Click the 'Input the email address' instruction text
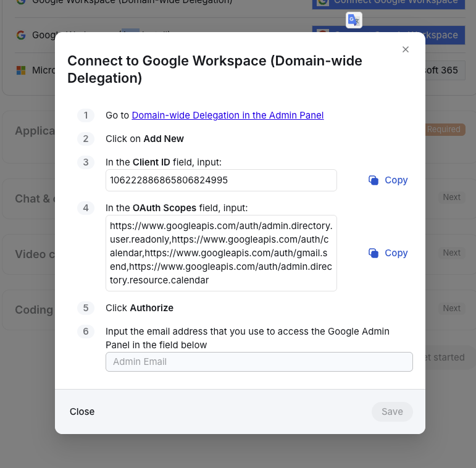This screenshot has width=476, height=468. pos(247,338)
